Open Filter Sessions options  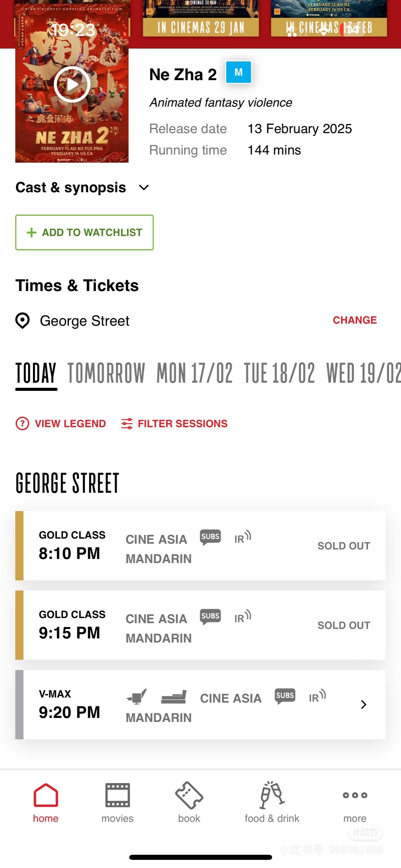tap(174, 423)
